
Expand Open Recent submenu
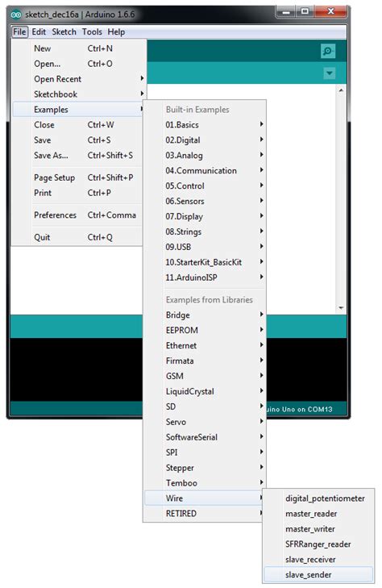(78, 79)
